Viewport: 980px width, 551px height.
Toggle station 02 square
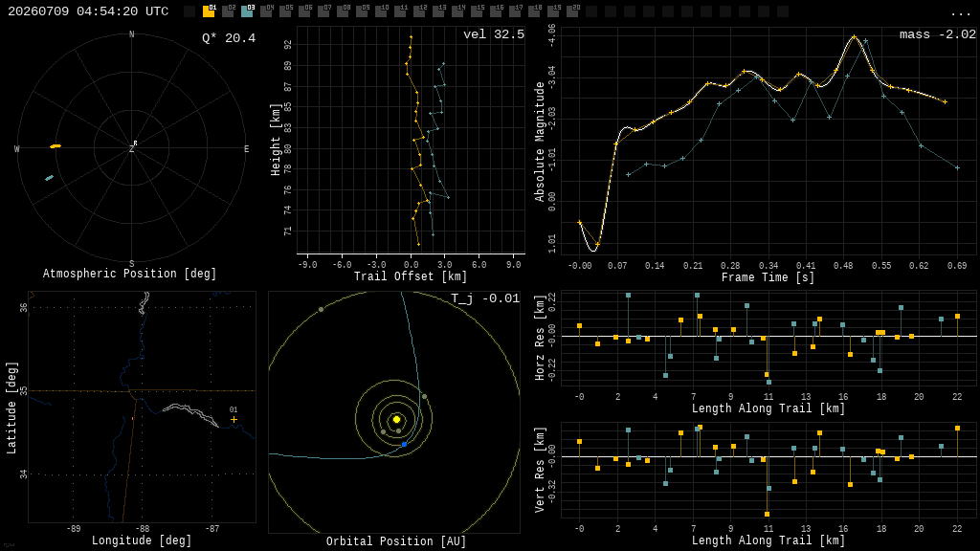(x=228, y=11)
